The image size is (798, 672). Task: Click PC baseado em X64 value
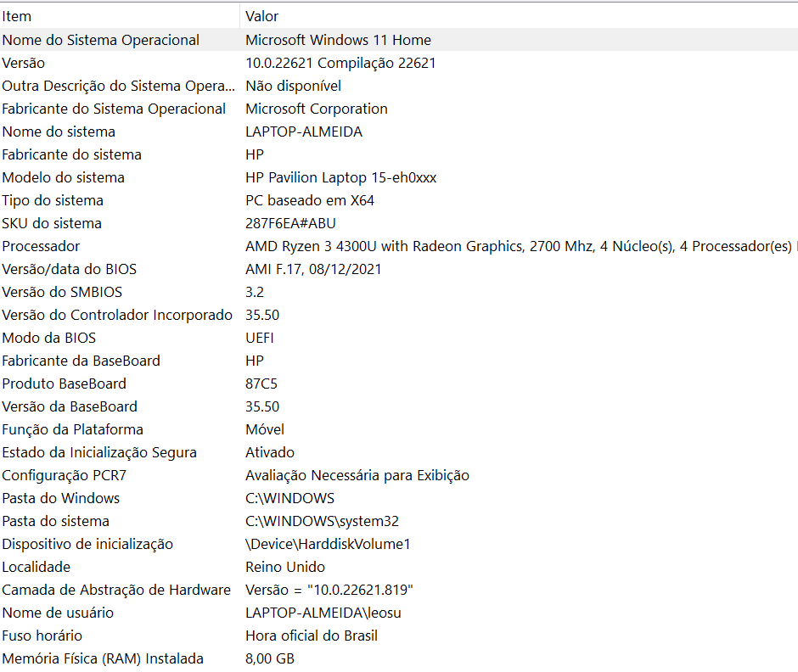coord(309,200)
